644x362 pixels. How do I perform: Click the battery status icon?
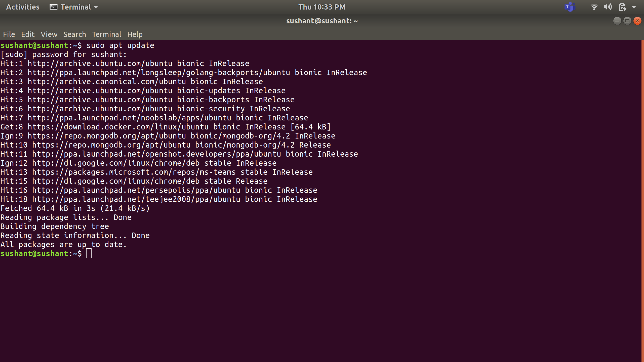[x=622, y=7]
